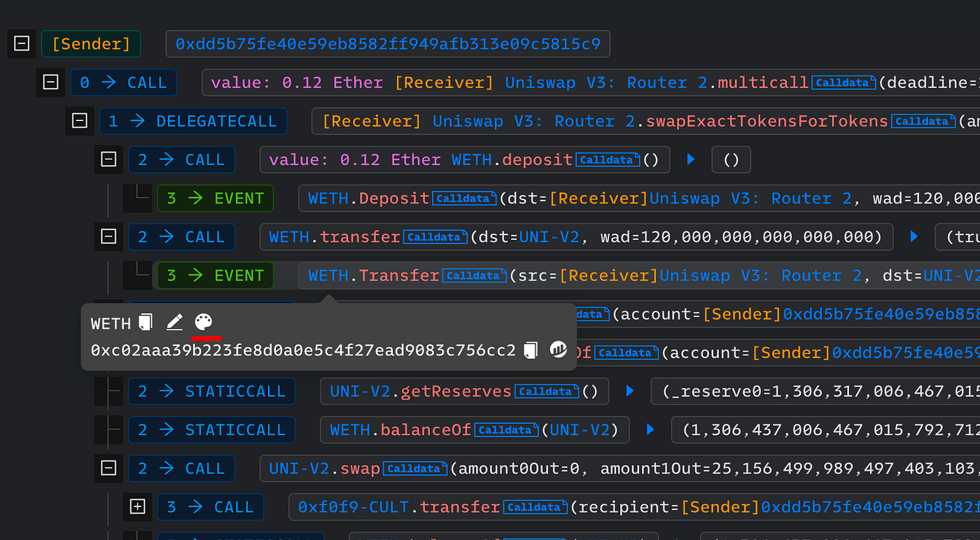Toggle result arrow on WETH.balanceOf

click(x=650, y=429)
